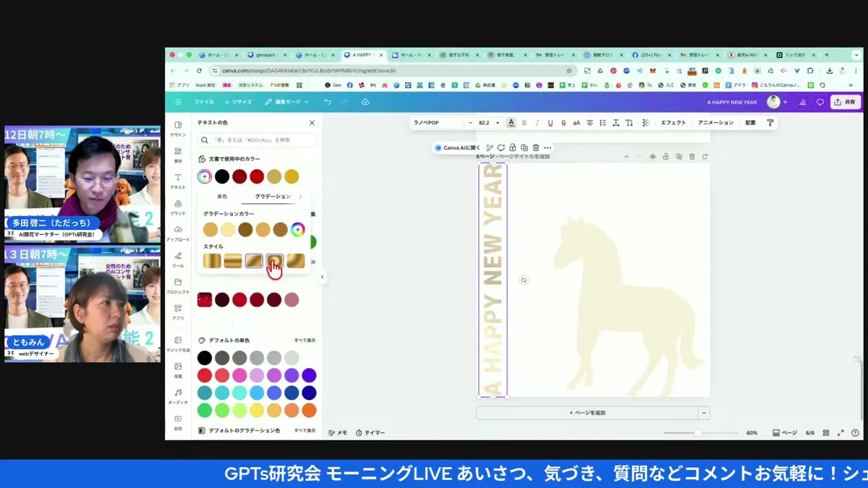The width and height of the screenshot is (868, 488).
Task: Change the text alignment
Action: tap(590, 123)
